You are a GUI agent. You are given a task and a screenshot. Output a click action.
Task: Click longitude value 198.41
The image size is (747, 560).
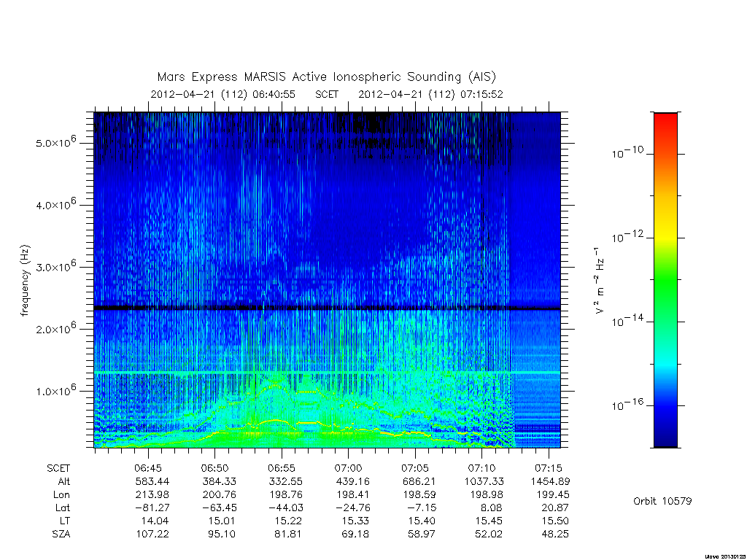[352, 495]
